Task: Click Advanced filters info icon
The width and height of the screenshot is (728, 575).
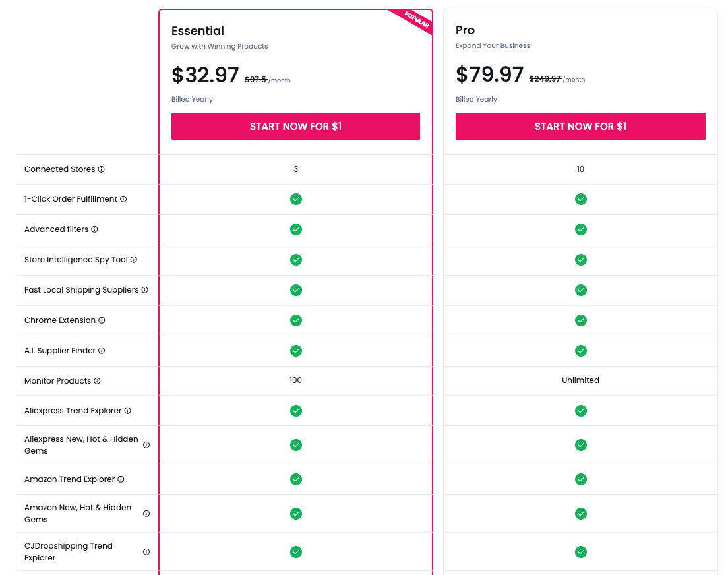Action: [94, 229]
